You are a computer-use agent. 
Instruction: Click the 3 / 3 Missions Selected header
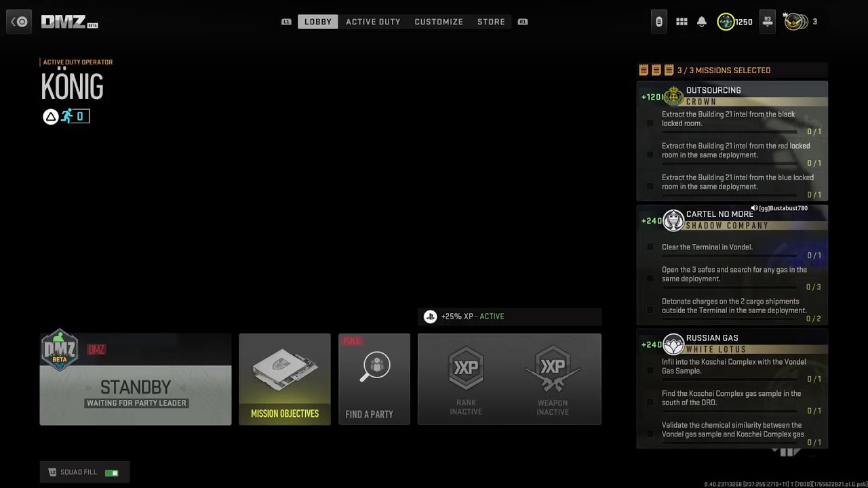[724, 70]
